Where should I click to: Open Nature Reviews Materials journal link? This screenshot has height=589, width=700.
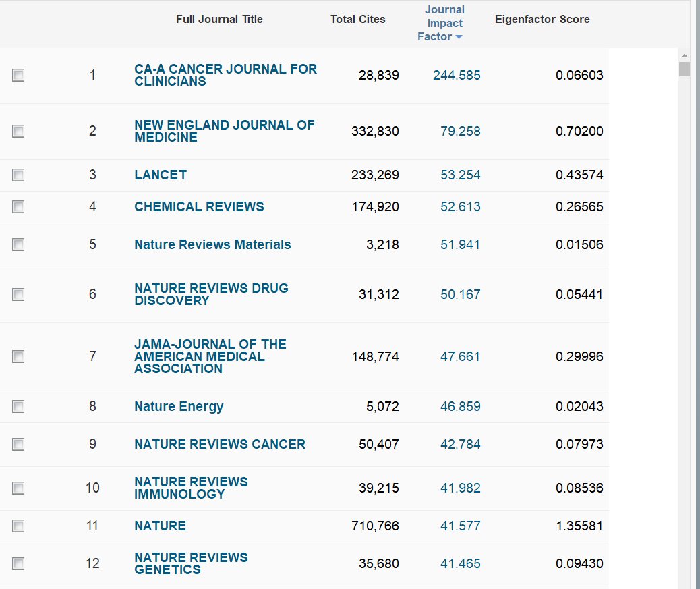(x=212, y=245)
